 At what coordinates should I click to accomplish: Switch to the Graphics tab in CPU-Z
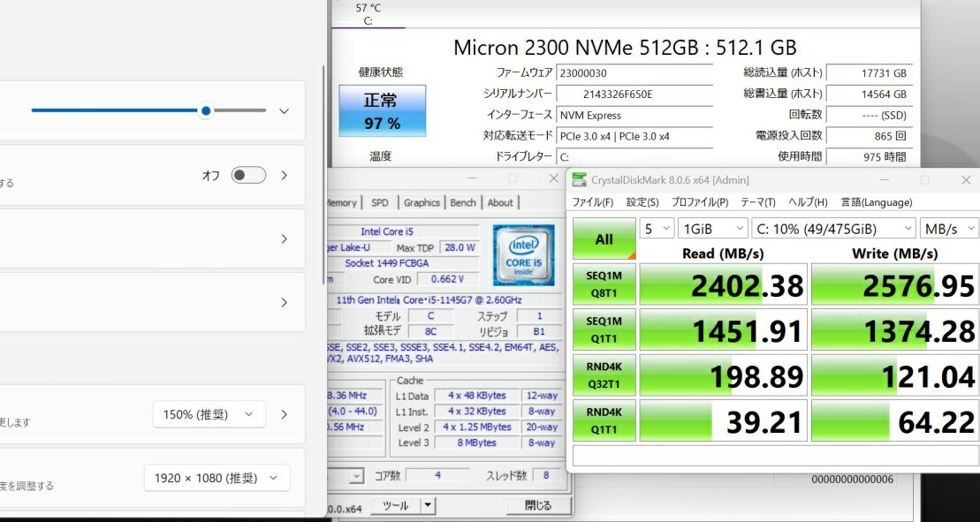422,202
